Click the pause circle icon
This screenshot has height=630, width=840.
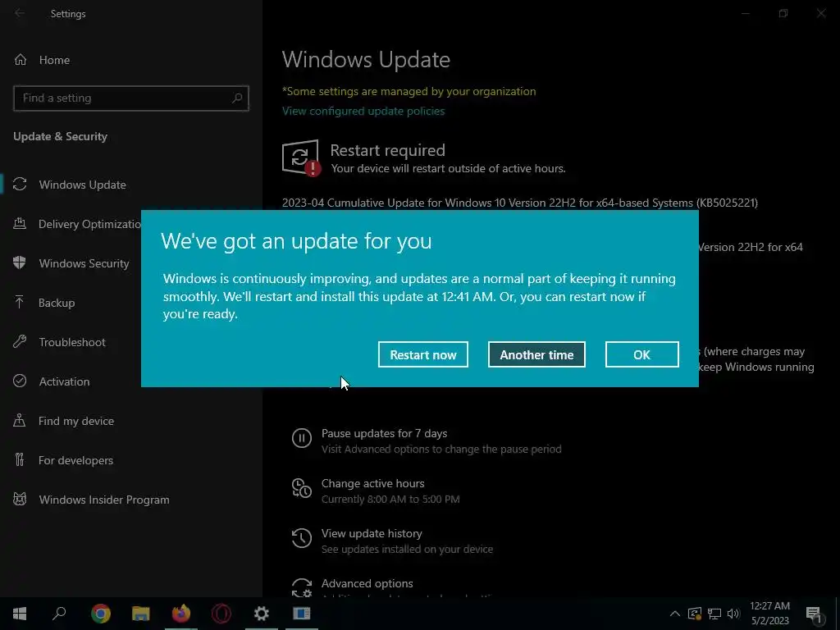[302, 438]
